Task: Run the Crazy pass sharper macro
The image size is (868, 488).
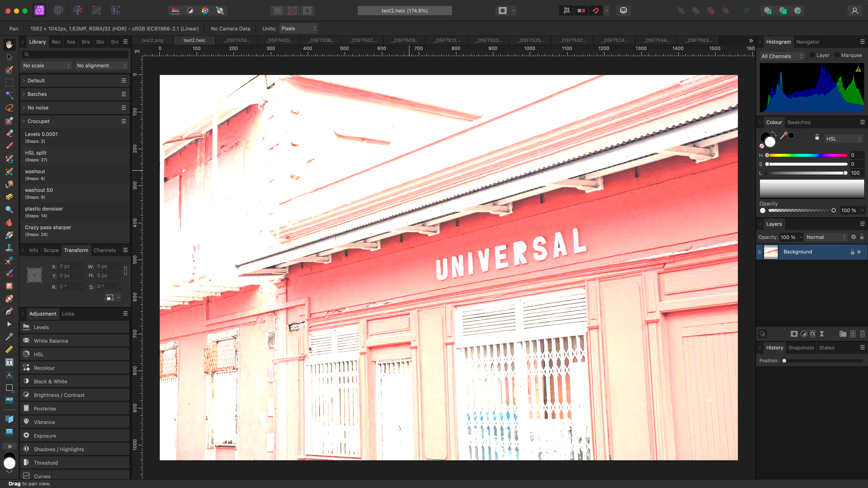Action: 75,230
